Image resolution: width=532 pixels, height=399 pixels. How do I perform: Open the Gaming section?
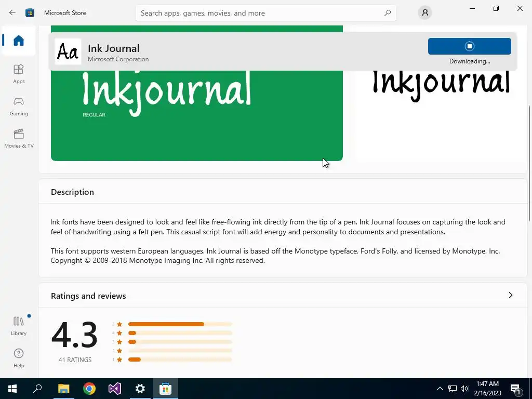pos(19,106)
